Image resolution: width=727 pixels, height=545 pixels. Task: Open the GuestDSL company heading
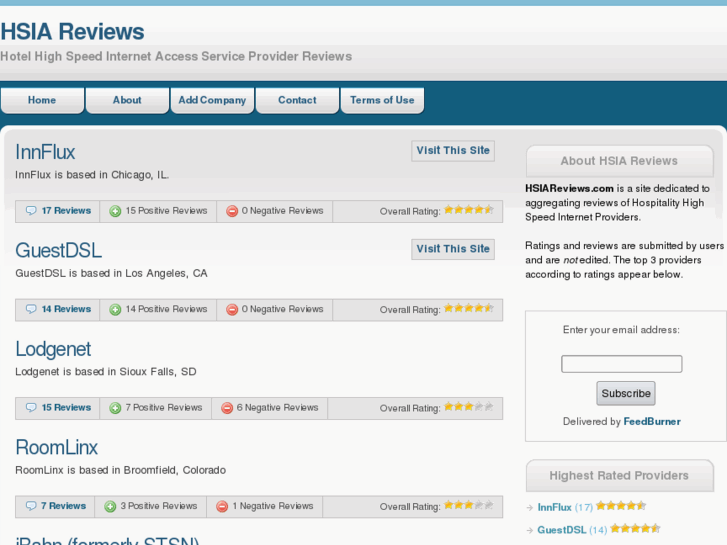coord(58,250)
